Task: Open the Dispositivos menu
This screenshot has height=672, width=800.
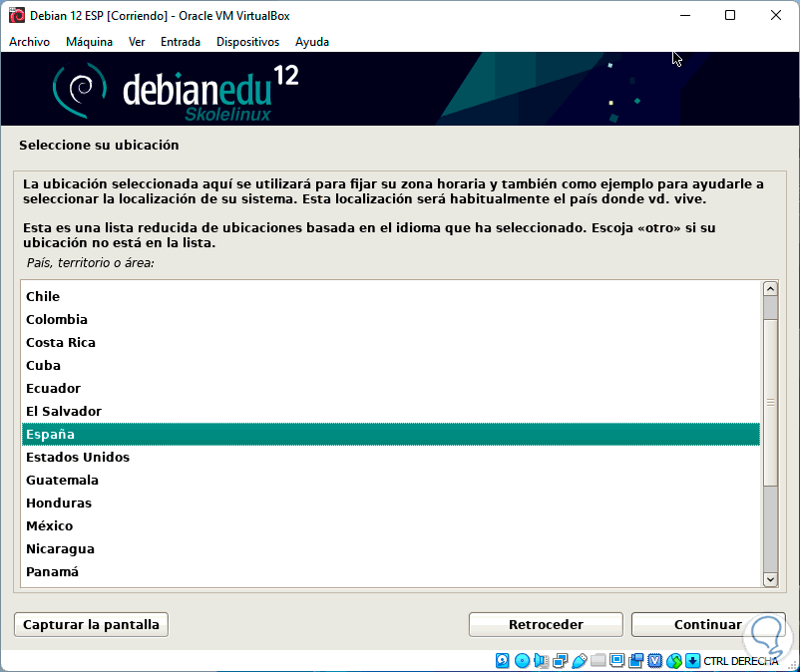Action: pos(248,42)
